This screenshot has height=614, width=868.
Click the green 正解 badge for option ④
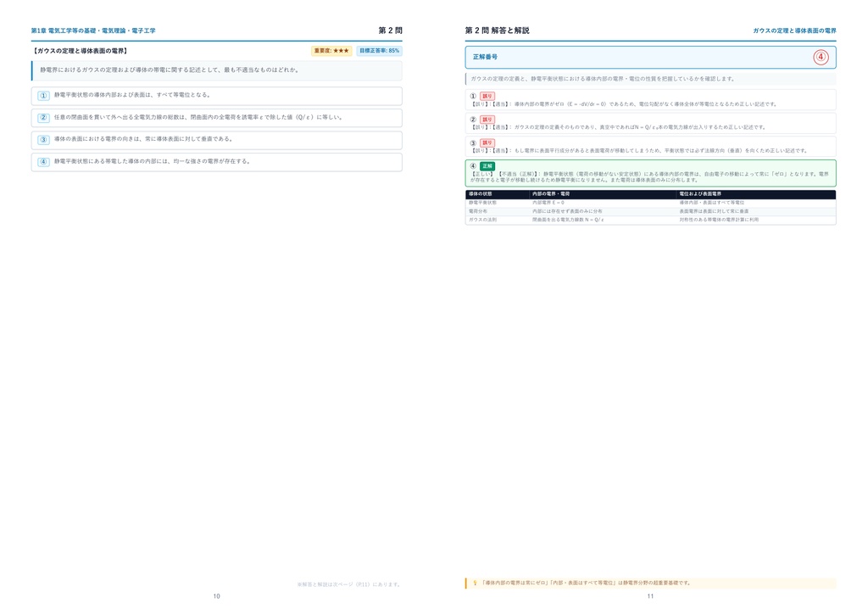(487, 166)
